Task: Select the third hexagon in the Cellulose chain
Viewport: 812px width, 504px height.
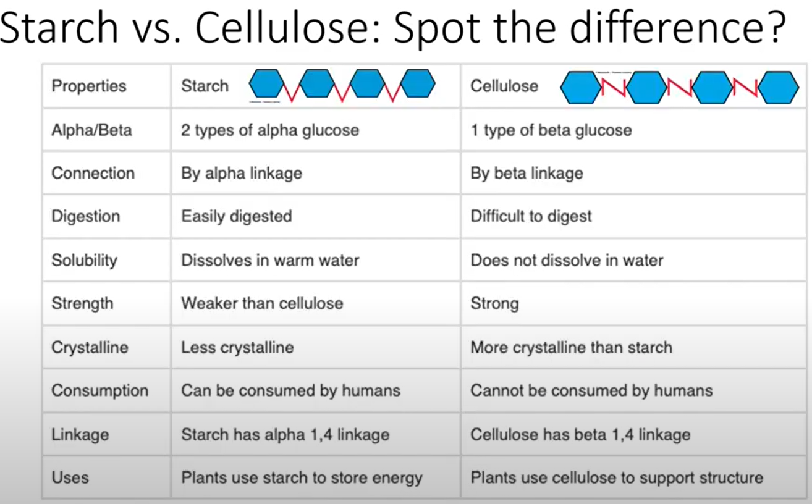Action: click(712, 88)
